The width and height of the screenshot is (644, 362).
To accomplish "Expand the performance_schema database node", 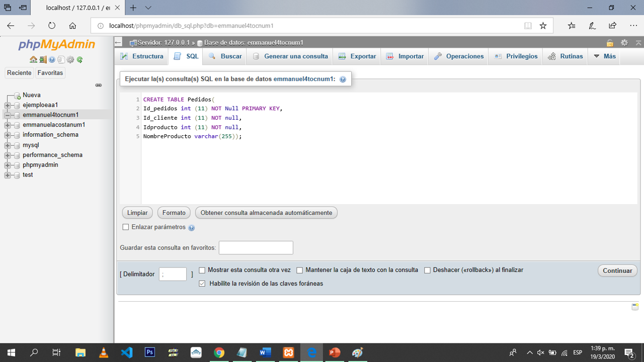I will pos(7,155).
